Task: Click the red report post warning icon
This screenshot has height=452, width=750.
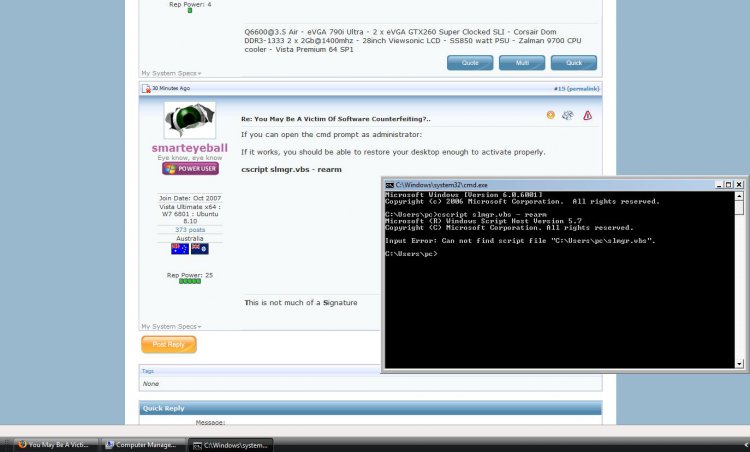Action: point(588,116)
